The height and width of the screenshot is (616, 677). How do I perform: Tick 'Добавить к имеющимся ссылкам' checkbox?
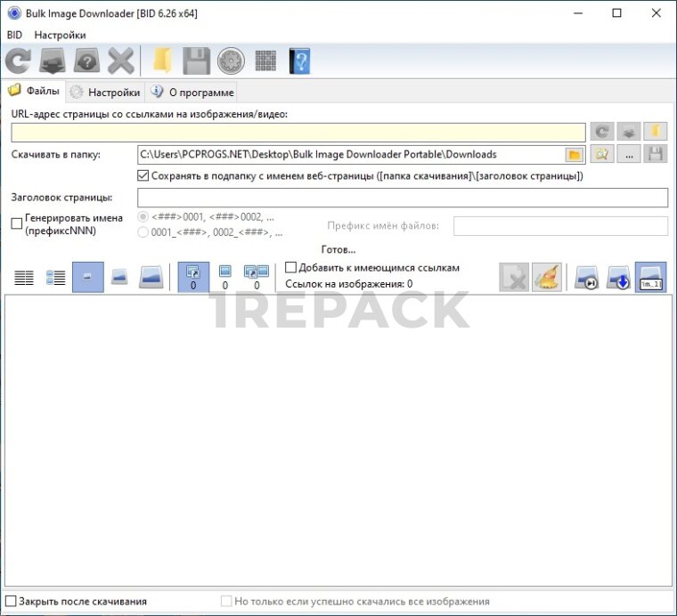pos(290,267)
